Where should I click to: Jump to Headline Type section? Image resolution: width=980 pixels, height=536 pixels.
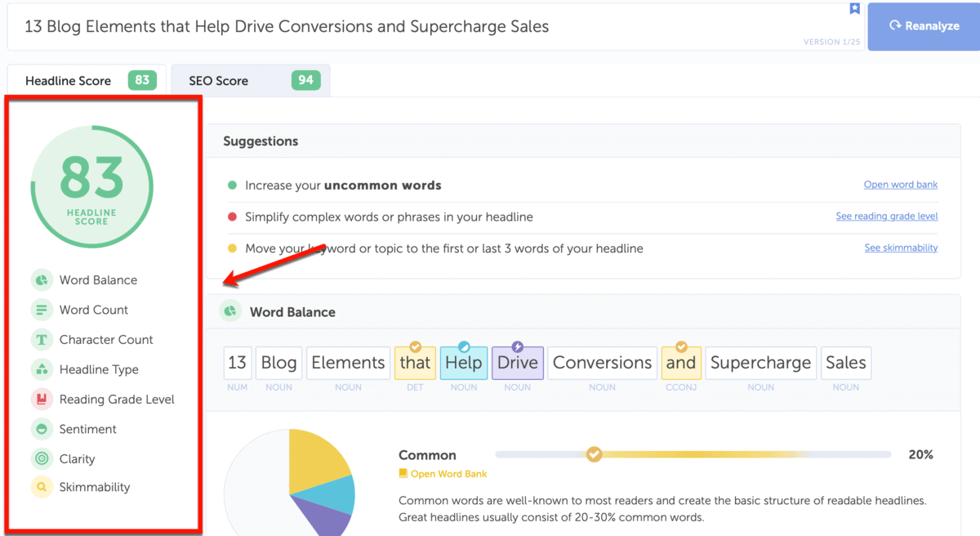click(99, 369)
